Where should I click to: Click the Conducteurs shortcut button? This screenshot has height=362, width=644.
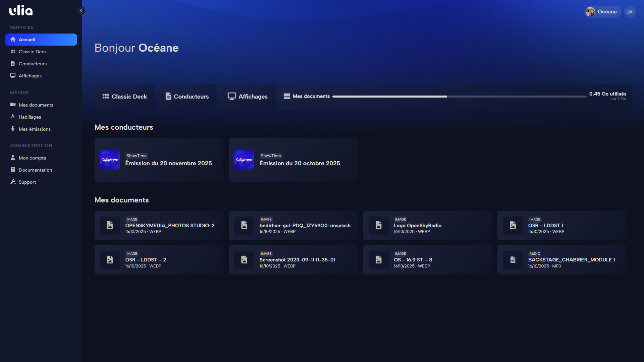coord(187,97)
